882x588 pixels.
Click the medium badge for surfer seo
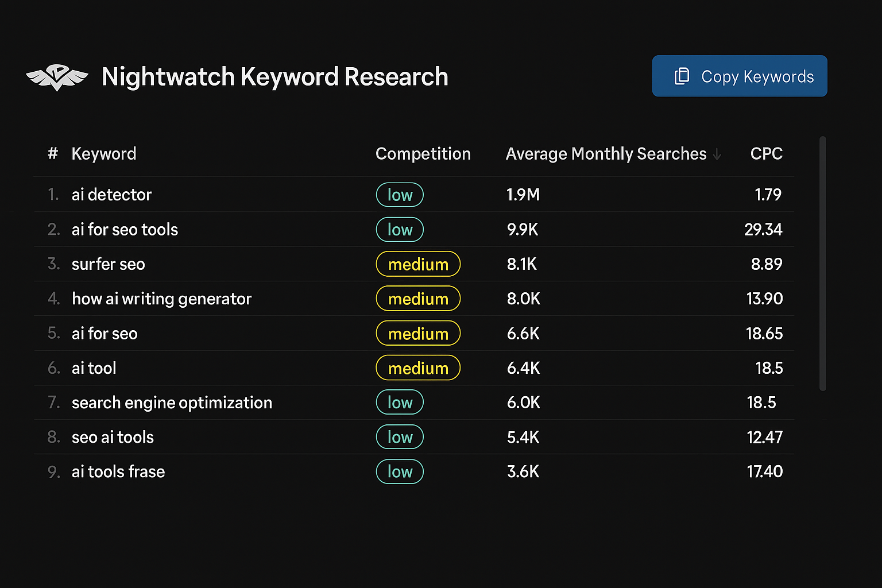pyautogui.click(x=418, y=264)
